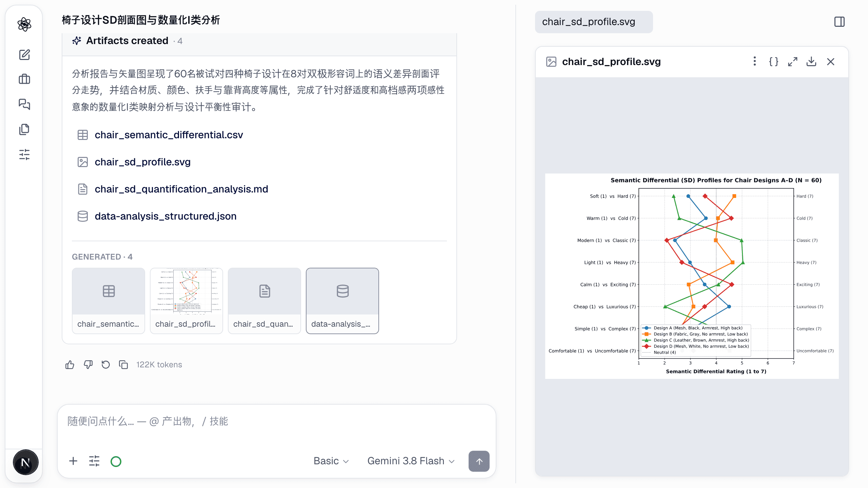
Task: Open the user avatar N in the sidebar
Action: point(25,463)
